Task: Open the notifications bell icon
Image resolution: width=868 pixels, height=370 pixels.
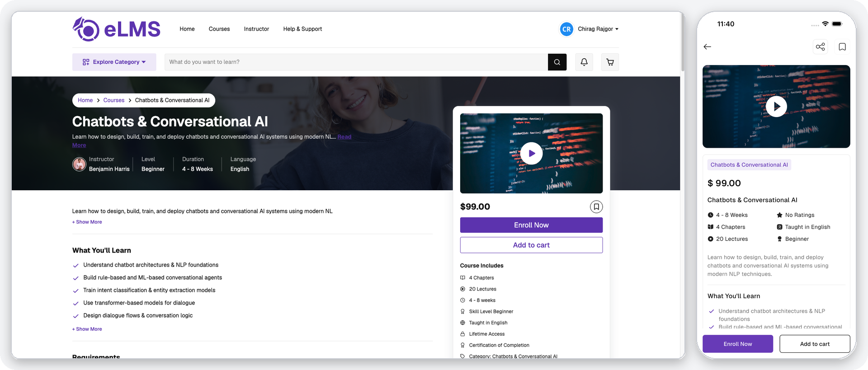Action: 584,62
